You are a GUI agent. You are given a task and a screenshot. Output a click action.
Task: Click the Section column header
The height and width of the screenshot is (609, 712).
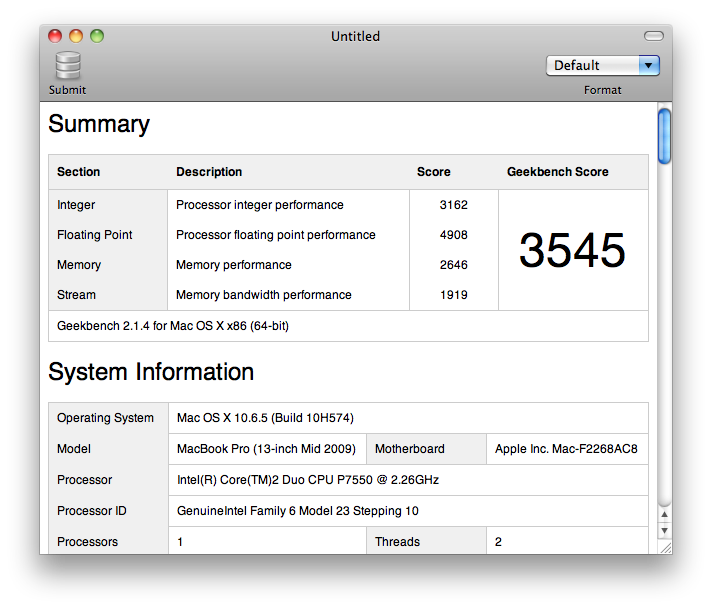(79, 172)
